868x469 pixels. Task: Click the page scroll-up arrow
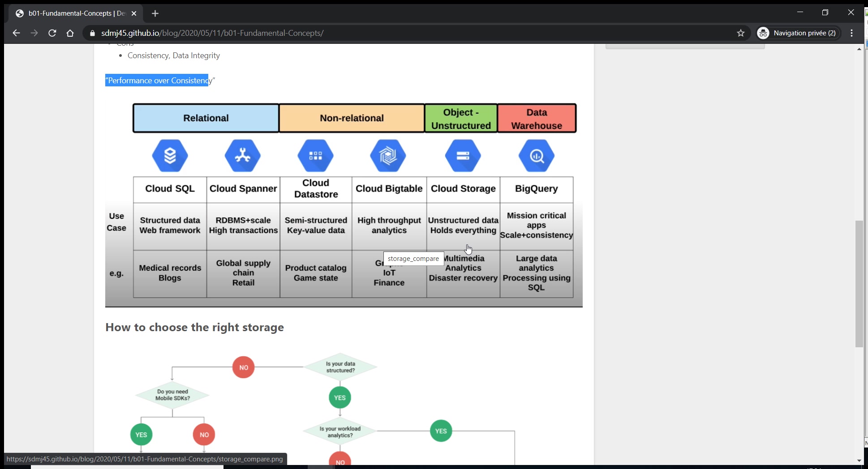coord(859,49)
